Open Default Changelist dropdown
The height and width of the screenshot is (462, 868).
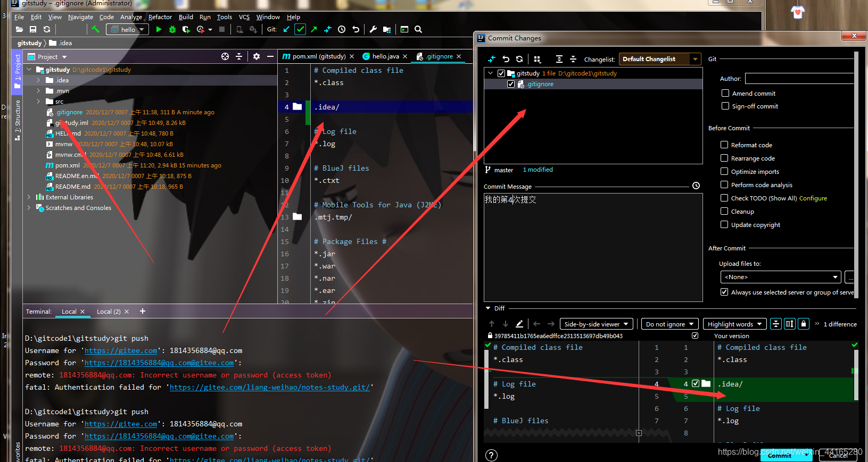(x=660, y=59)
